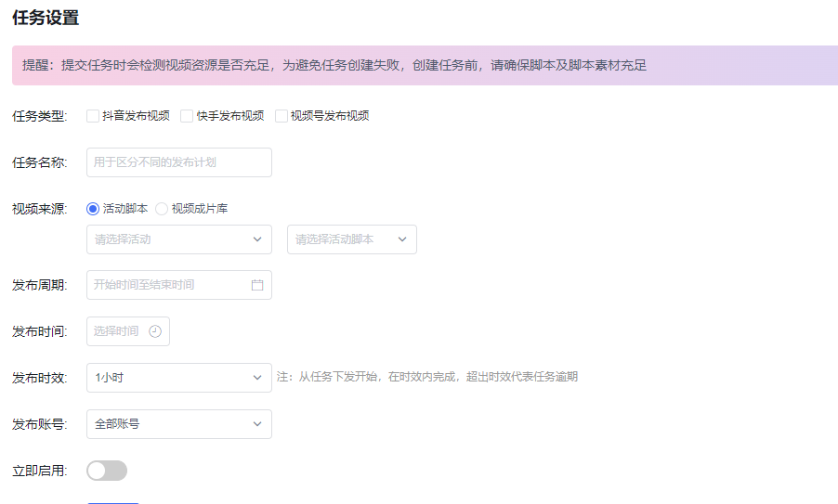Check the 视频号发布视频 checkbox
838x504 pixels.
(x=282, y=116)
